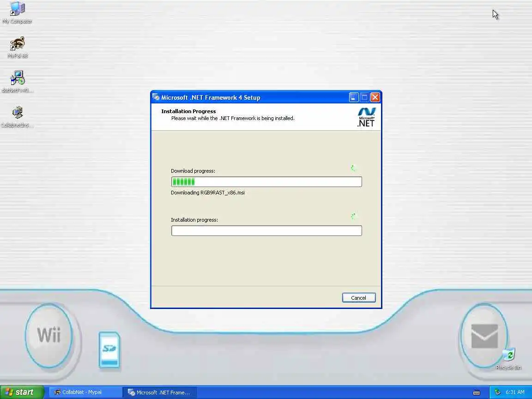The image size is (532, 399).
Task: Click the round Wii button on the wallpaper
Action: coord(49,335)
